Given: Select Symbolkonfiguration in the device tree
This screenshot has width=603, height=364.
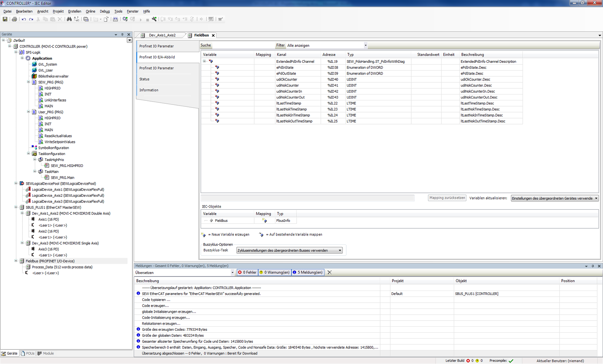Looking at the screenshot, I should point(54,148).
